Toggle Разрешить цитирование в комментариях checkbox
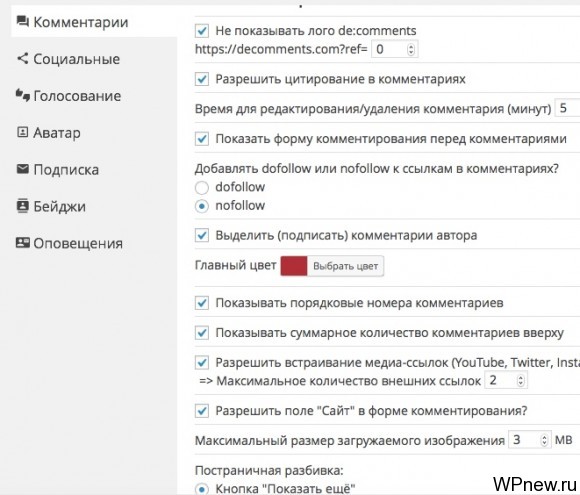The width and height of the screenshot is (580, 495). coord(202,79)
